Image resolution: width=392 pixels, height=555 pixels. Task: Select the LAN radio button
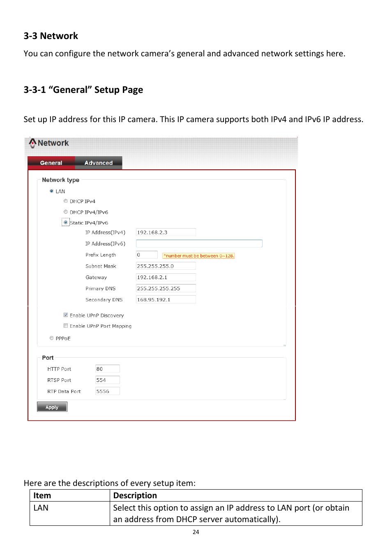(x=51, y=191)
